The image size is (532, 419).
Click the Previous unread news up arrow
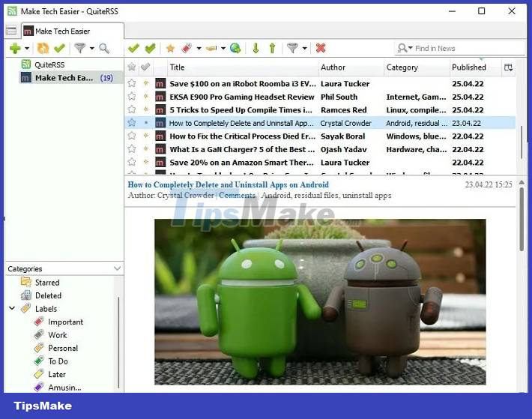[x=272, y=49]
